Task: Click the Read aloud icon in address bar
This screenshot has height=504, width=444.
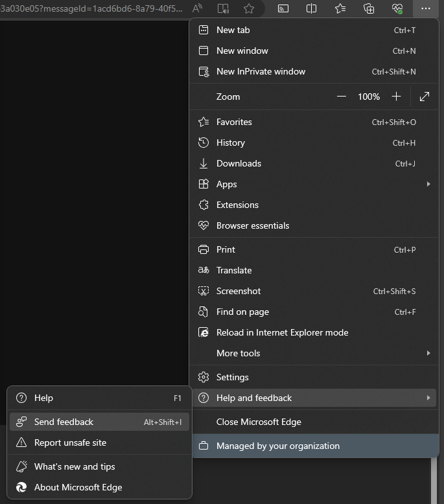Action: pos(197,8)
